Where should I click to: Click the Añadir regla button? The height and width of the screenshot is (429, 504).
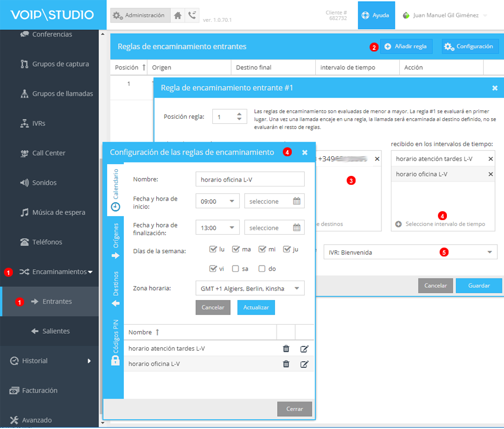click(406, 46)
